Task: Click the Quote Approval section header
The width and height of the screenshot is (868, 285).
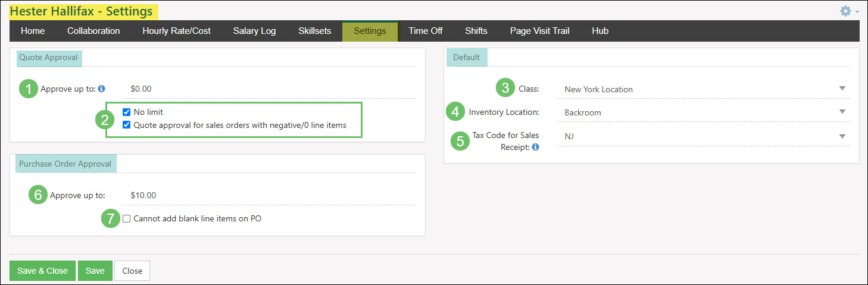Action: coord(48,58)
